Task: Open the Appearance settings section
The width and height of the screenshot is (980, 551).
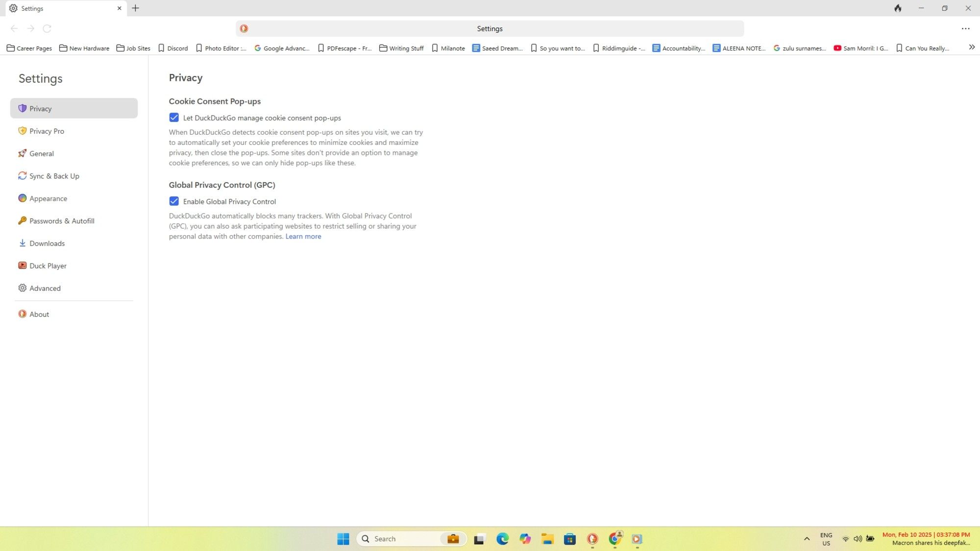Action: 48,198
